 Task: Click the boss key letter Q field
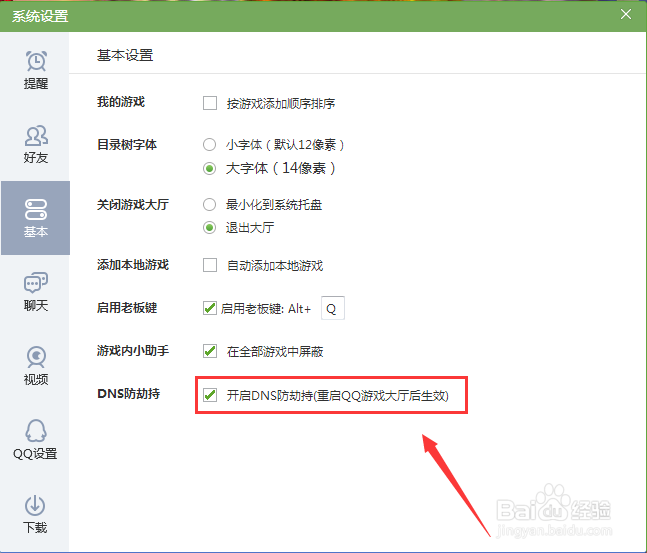[333, 308]
